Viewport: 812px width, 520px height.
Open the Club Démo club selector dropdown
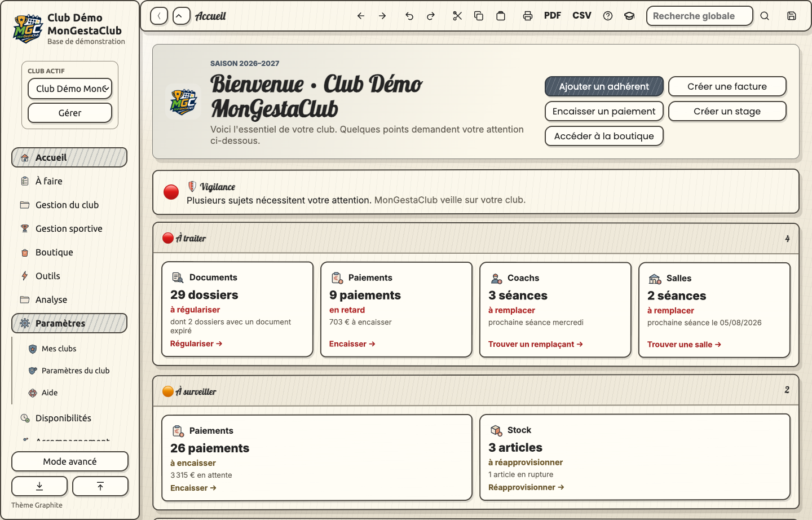click(70, 89)
